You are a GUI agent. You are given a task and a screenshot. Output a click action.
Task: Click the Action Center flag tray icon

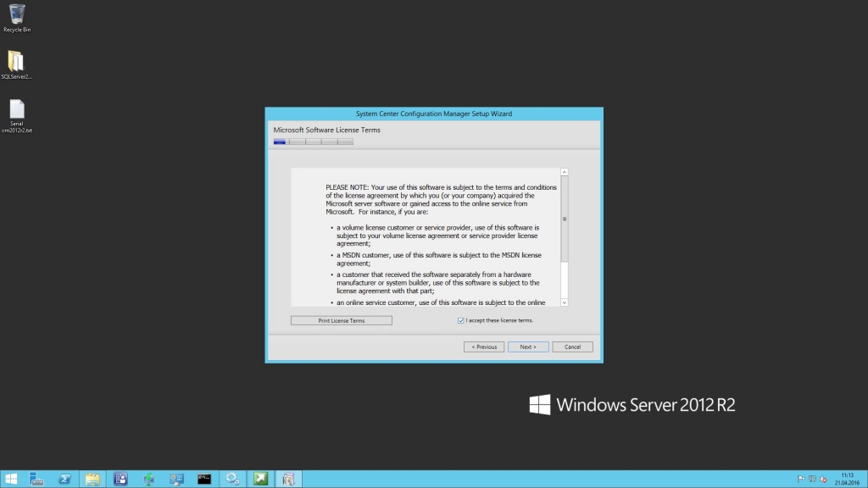pyautogui.click(x=801, y=480)
